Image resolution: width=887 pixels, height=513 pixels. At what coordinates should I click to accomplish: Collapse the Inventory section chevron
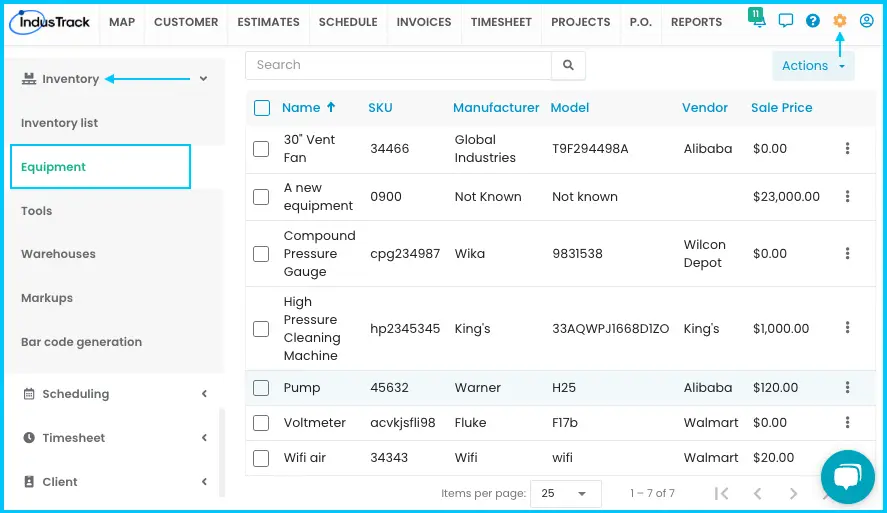[x=204, y=79]
